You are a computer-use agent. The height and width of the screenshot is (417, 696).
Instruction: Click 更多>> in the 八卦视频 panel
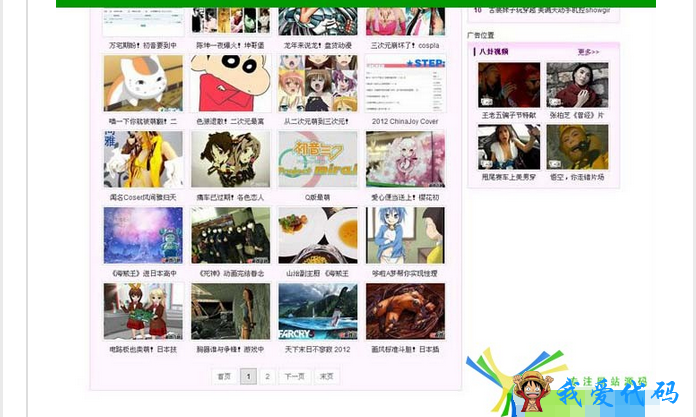588,52
